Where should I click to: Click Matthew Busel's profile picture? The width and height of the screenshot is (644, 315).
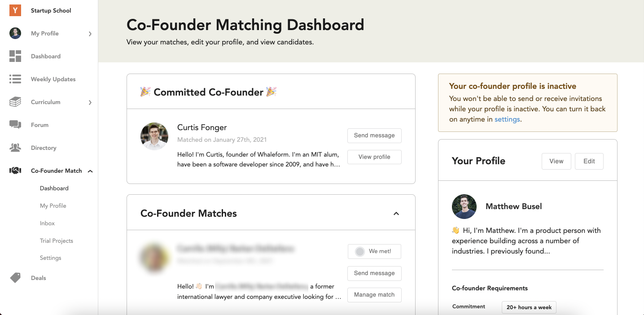point(464,206)
